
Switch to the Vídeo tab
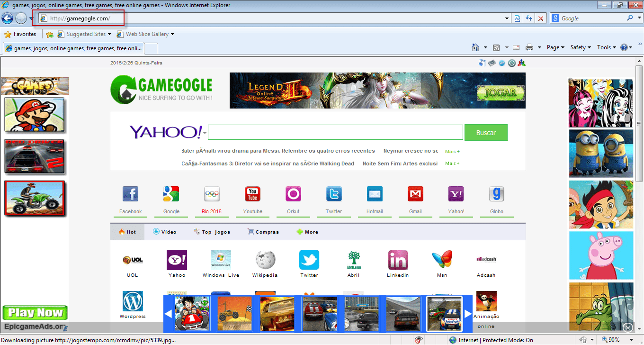165,232
